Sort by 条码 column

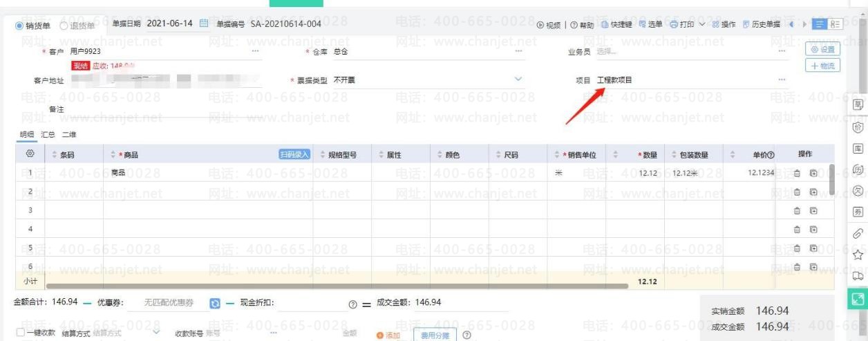[55, 155]
